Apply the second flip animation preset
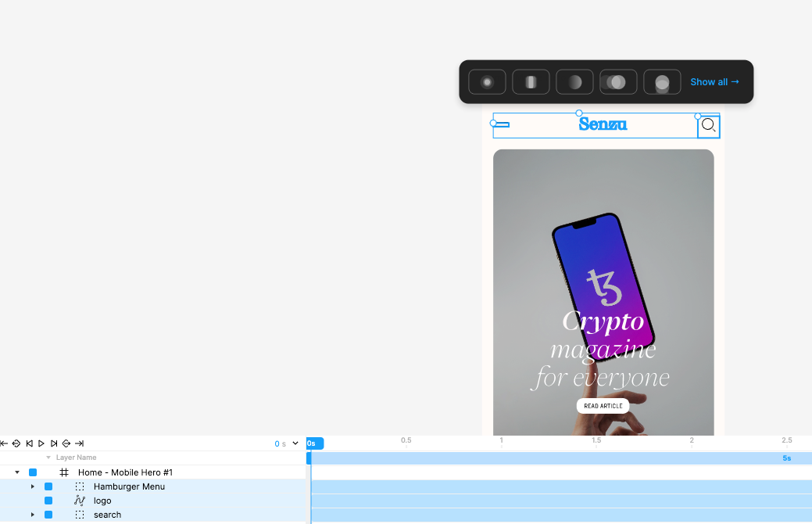 [x=531, y=82]
